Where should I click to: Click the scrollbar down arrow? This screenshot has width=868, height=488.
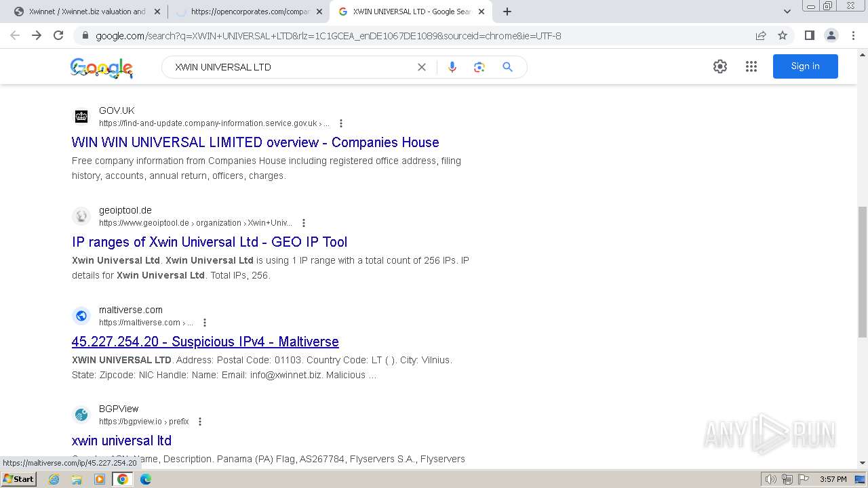(x=863, y=463)
